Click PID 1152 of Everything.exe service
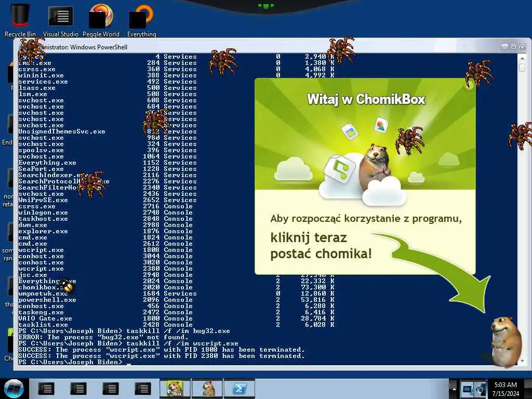532x399 pixels. click(151, 163)
